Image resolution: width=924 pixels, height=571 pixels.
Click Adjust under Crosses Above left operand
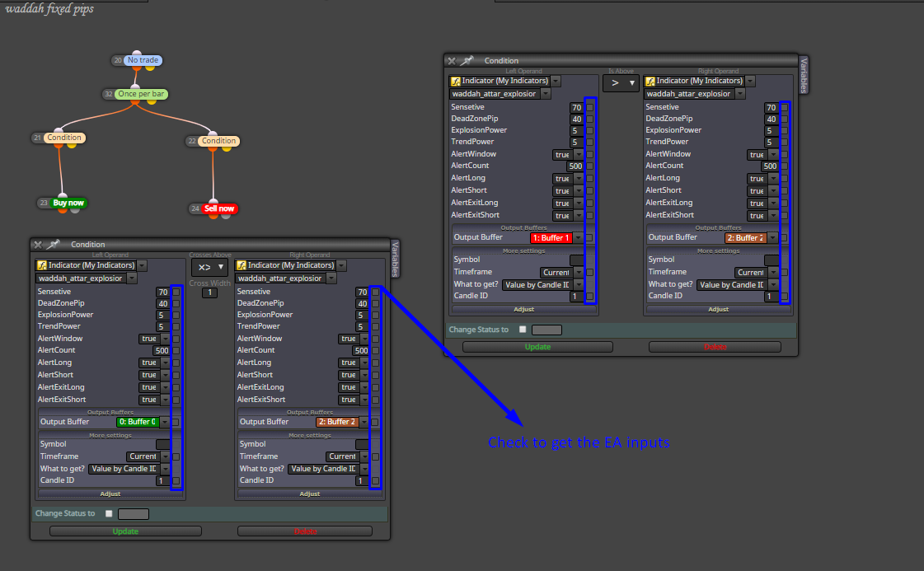pos(110,494)
